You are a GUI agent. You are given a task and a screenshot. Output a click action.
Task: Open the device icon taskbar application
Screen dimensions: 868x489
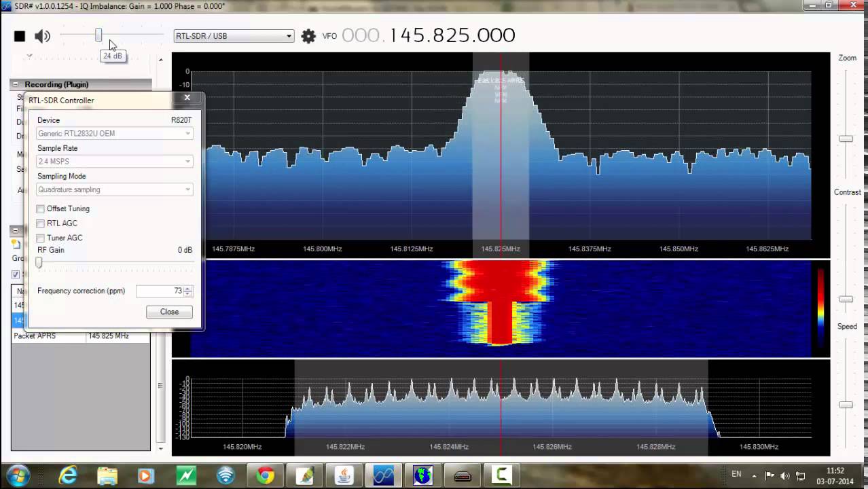pyautogui.click(x=463, y=475)
